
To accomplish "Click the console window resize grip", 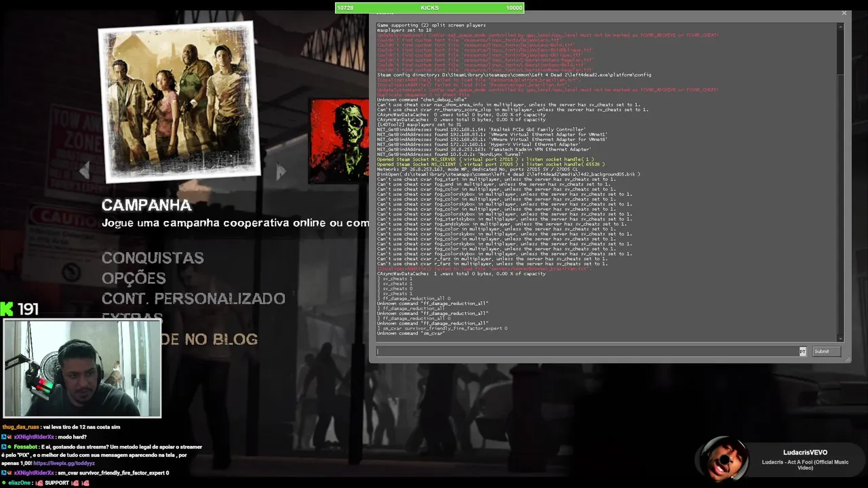I will 847,360.
